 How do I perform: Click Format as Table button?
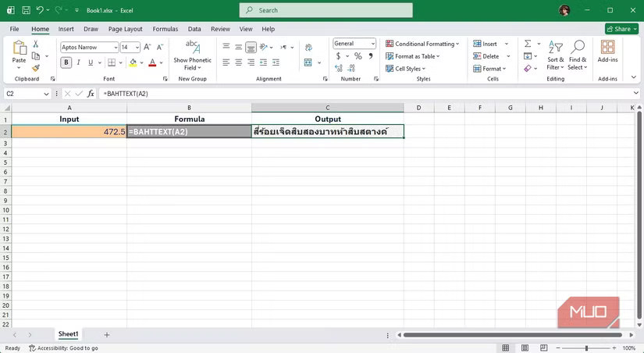[x=417, y=56]
